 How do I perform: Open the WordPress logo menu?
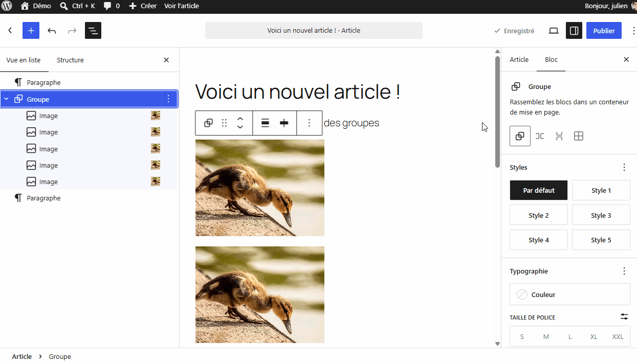click(7, 6)
